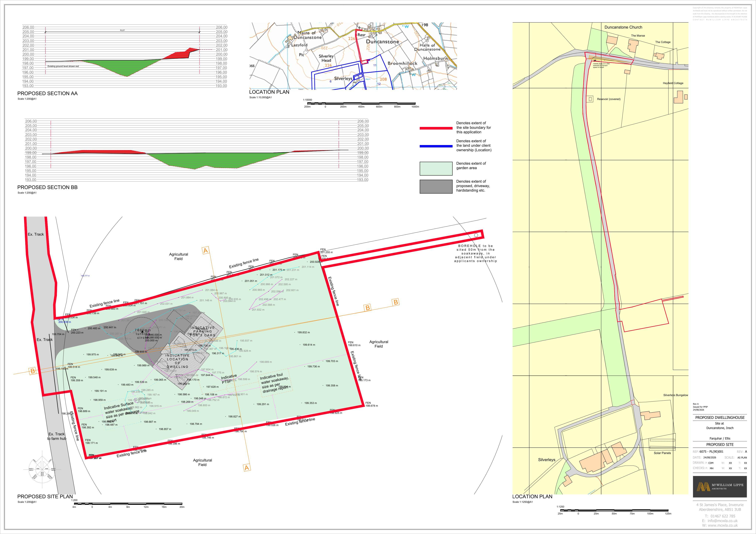The image size is (756, 534).
Task: Click the 'Indicative foul water soakaway' label
Action: (275, 383)
